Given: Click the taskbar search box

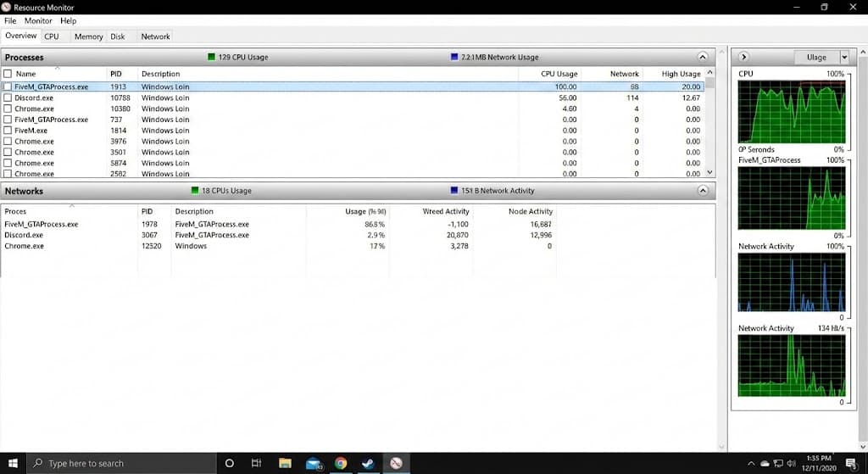Looking at the screenshot, I should tap(121, 464).
